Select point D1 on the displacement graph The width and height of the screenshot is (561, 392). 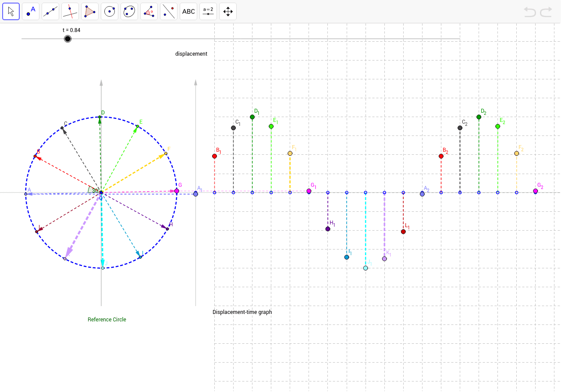coord(252,117)
